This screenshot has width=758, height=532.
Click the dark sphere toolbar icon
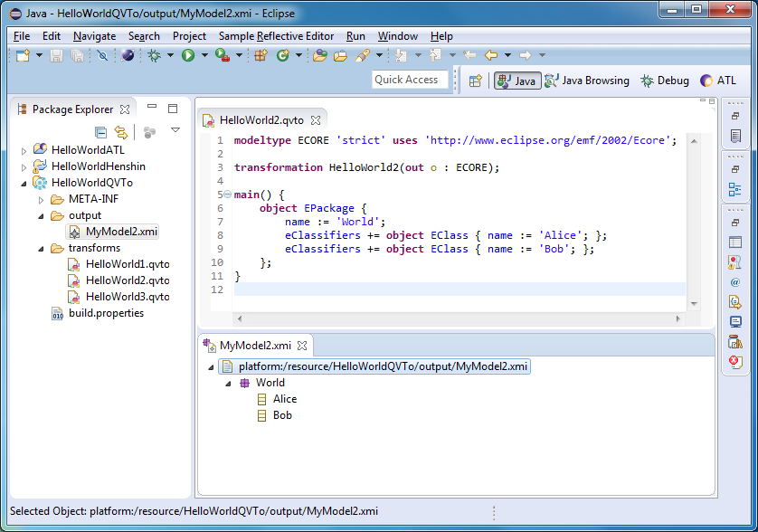[128, 55]
